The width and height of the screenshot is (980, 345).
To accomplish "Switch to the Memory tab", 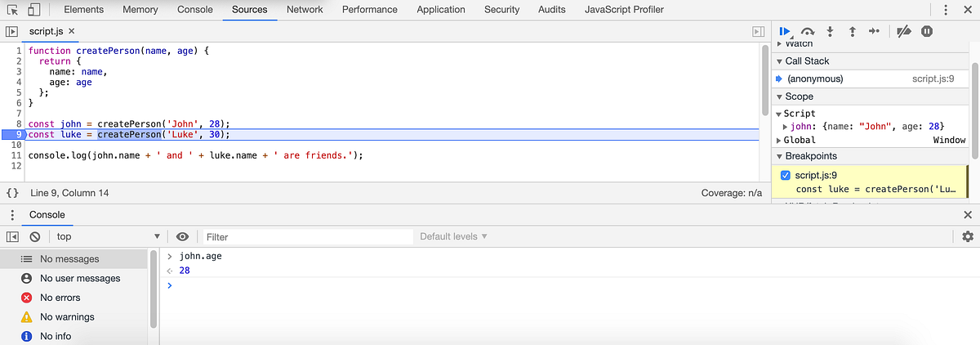I will point(140,10).
